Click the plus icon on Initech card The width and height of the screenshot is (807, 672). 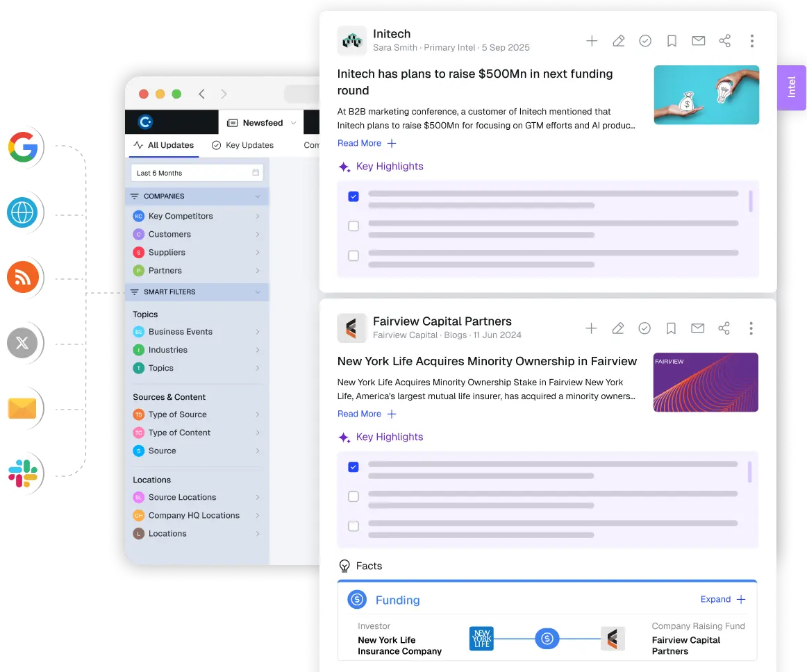pos(592,41)
